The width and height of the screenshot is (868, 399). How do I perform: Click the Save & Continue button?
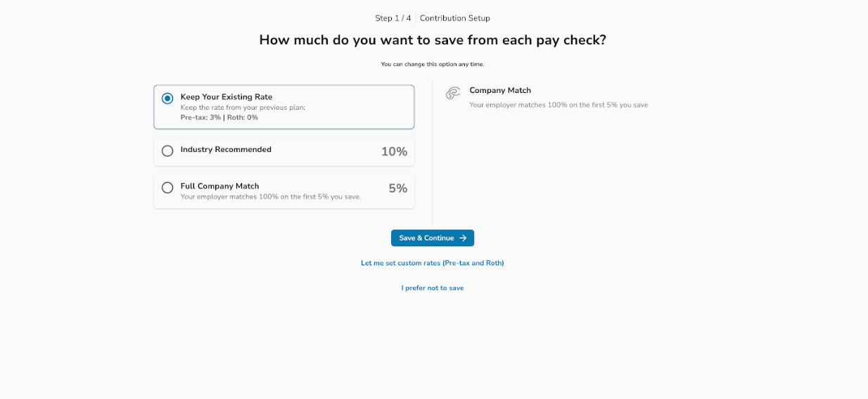coord(433,238)
